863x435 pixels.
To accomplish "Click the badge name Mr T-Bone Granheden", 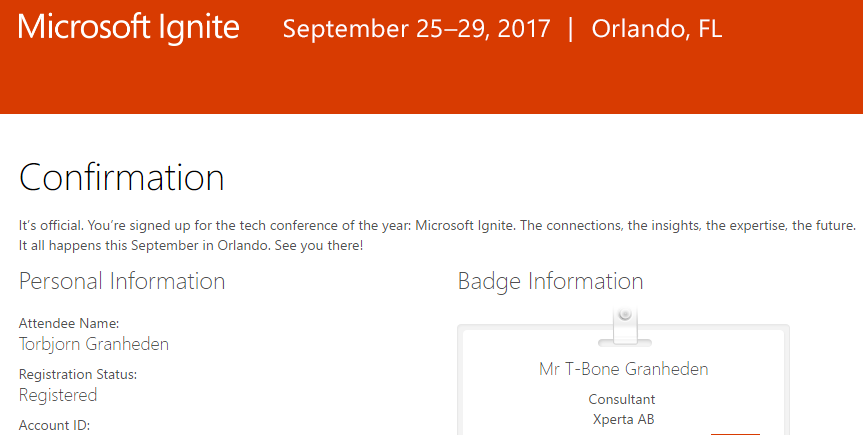I will click(x=624, y=369).
